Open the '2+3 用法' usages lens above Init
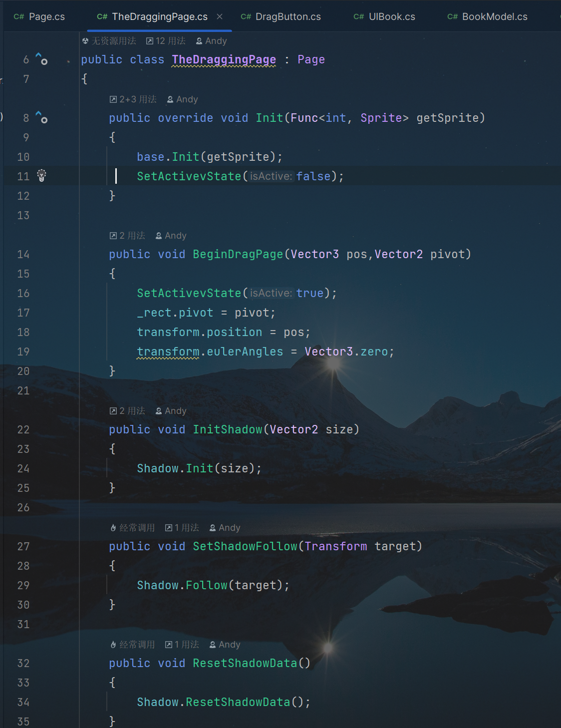 point(133,99)
